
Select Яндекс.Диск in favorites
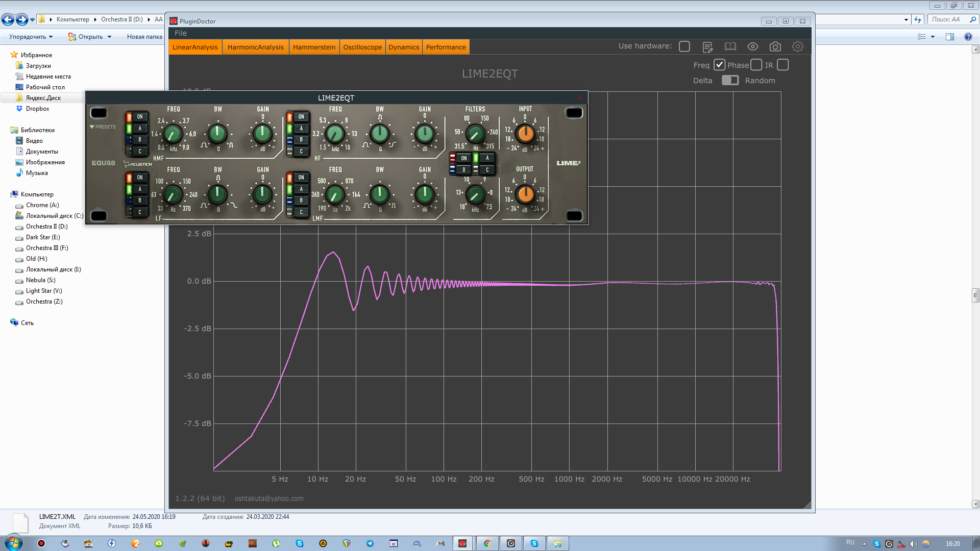43,98
